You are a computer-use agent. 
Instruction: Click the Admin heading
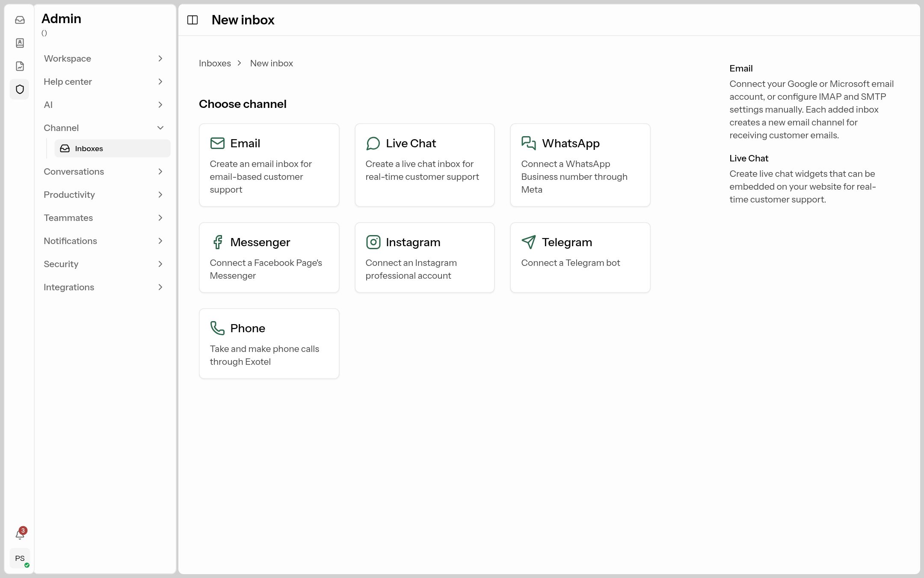61,19
